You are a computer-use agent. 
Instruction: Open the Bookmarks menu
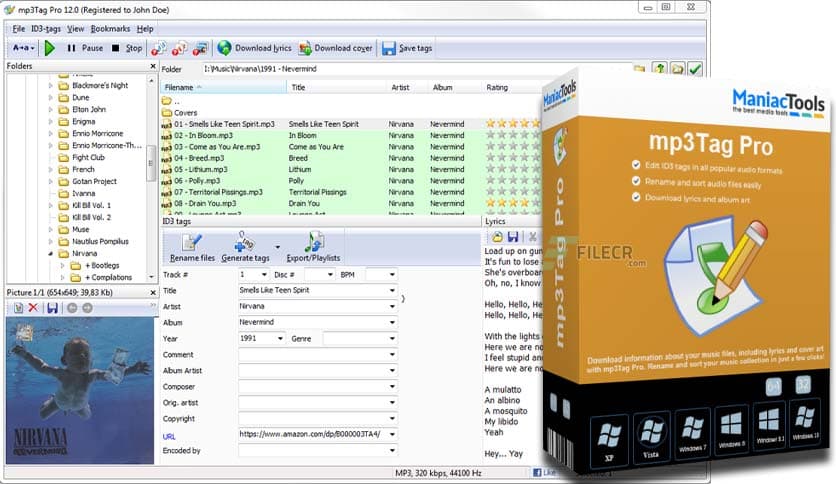point(110,29)
